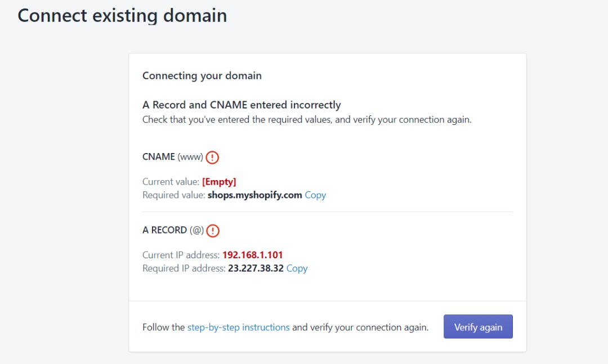Click the 'Required value:' label
Screen dimensions: 608x364
tap(173, 195)
